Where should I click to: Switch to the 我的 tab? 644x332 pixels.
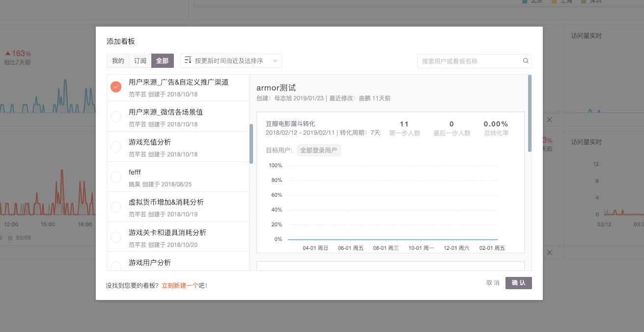point(118,61)
